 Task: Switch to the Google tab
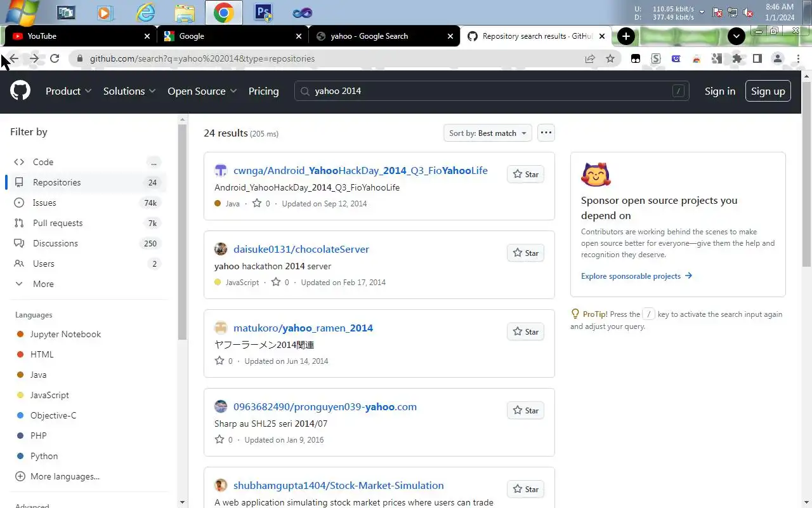coord(233,36)
